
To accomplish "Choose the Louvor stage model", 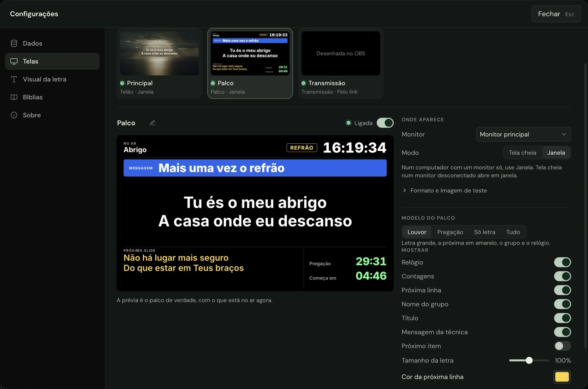I will click(x=417, y=232).
